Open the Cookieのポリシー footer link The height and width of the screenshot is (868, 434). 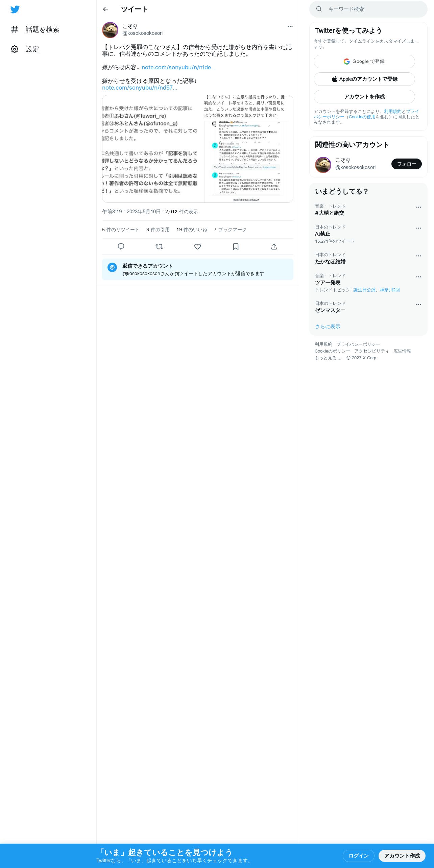click(x=332, y=351)
